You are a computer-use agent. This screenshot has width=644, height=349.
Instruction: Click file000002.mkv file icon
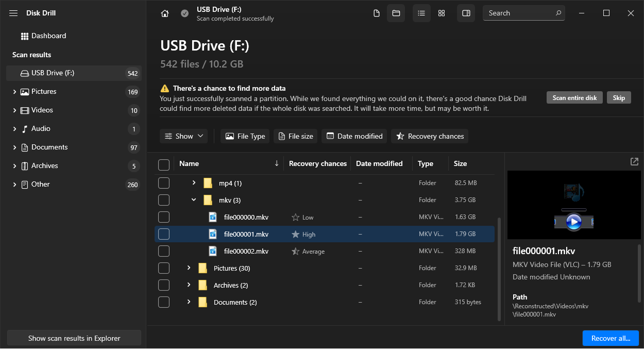pos(213,251)
